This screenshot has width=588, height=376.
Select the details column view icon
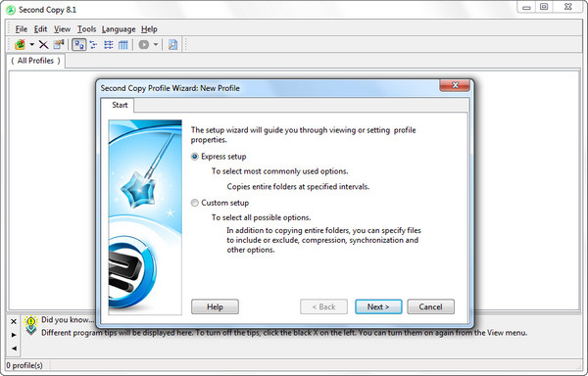[x=123, y=45]
